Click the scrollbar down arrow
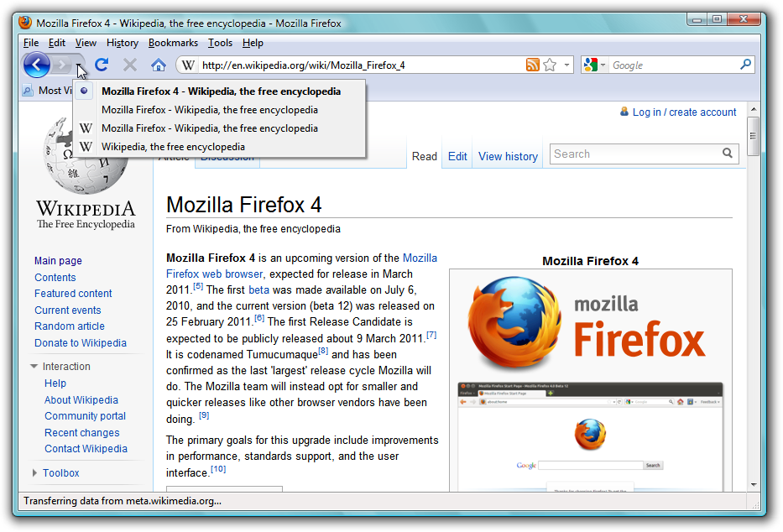783x532 pixels. pyautogui.click(x=754, y=484)
